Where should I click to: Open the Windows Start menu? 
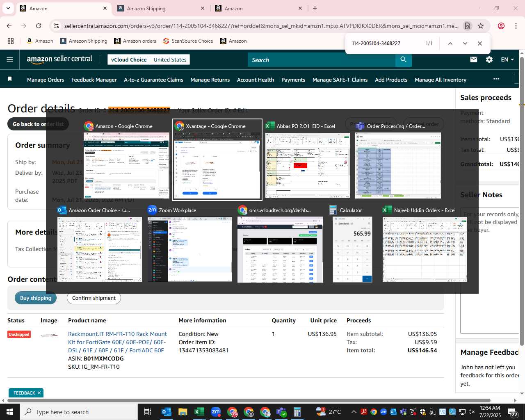tap(9, 412)
